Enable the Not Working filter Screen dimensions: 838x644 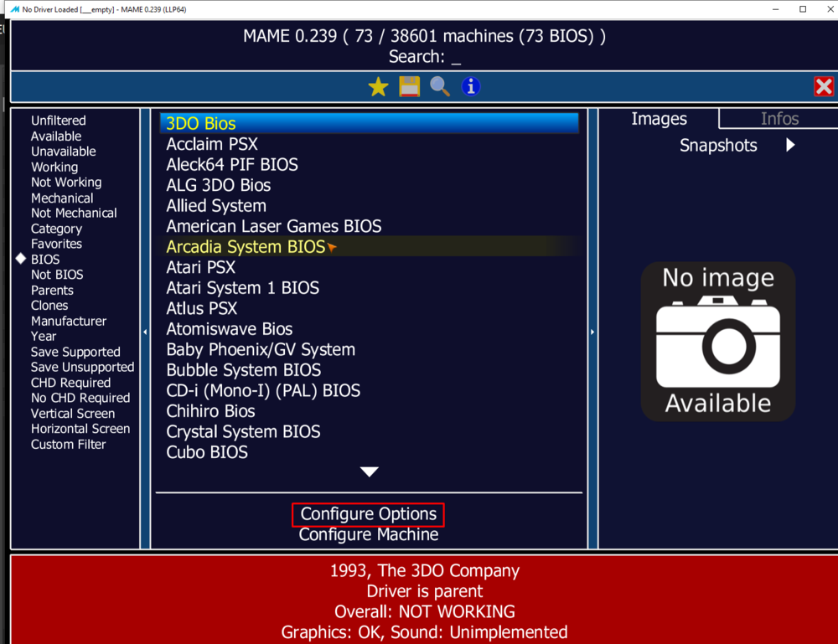(66, 183)
